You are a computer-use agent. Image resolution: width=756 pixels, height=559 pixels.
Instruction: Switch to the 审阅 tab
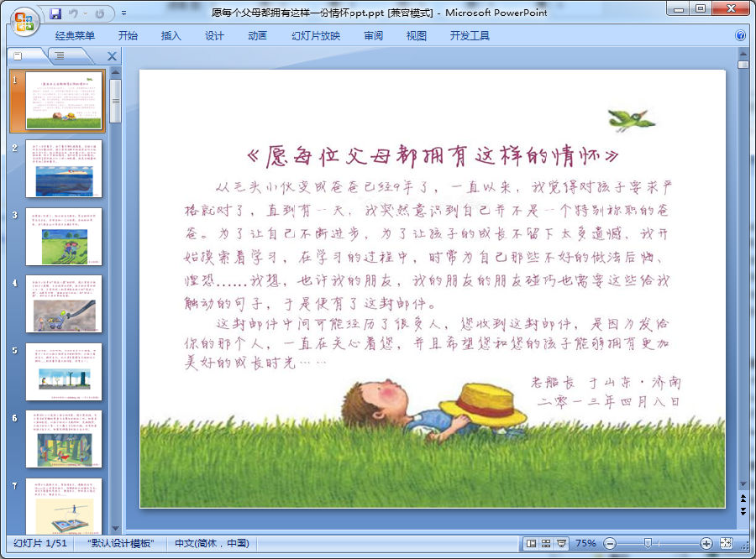pyautogui.click(x=373, y=35)
